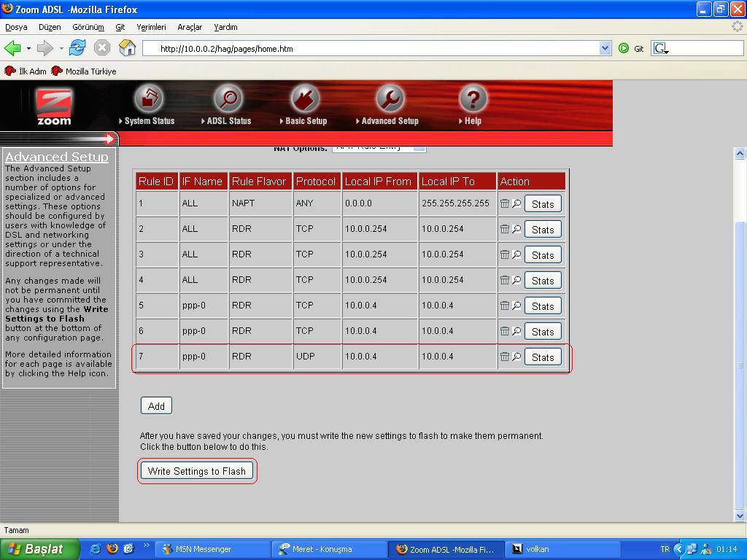Open the Düzen menu

[50, 27]
